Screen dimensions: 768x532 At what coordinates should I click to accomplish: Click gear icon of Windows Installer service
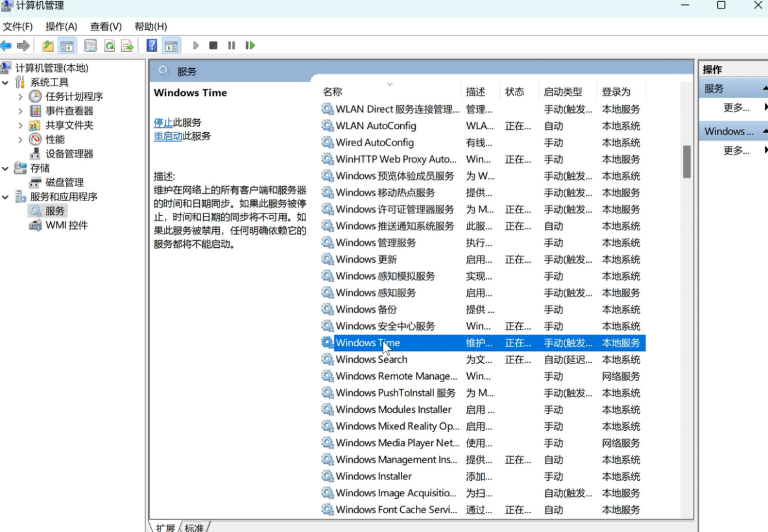[327, 476]
